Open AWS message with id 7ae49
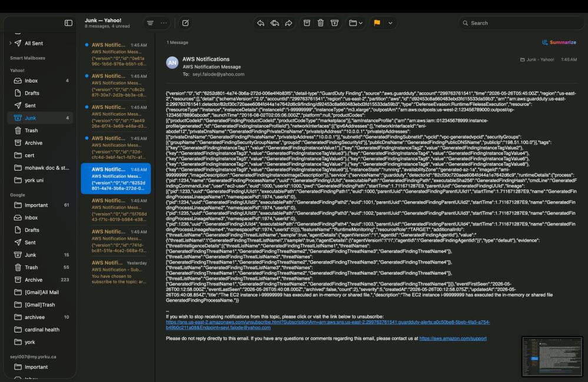The height and width of the screenshot is (382, 588). coord(116,117)
